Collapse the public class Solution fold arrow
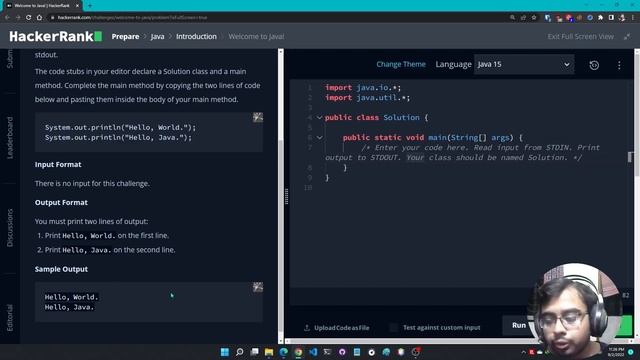 pyautogui.click(x=320, y=118)
